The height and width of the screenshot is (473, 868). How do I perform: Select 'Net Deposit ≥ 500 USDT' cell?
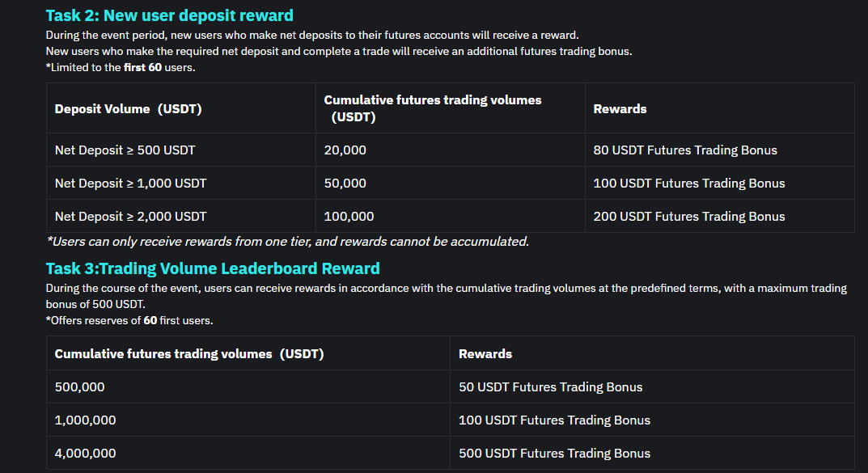coord(181,150)
